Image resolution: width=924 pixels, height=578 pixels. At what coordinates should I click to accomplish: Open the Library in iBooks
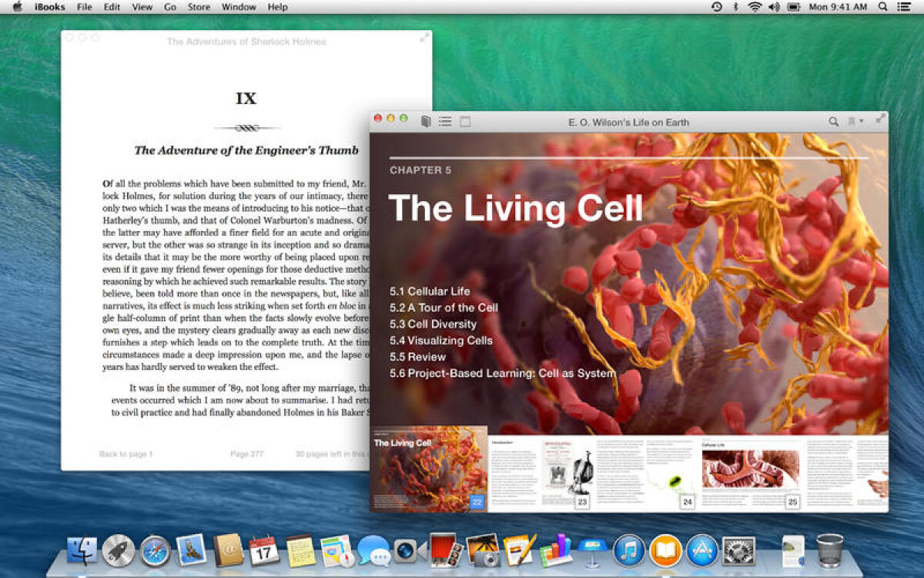click(424, 120)
